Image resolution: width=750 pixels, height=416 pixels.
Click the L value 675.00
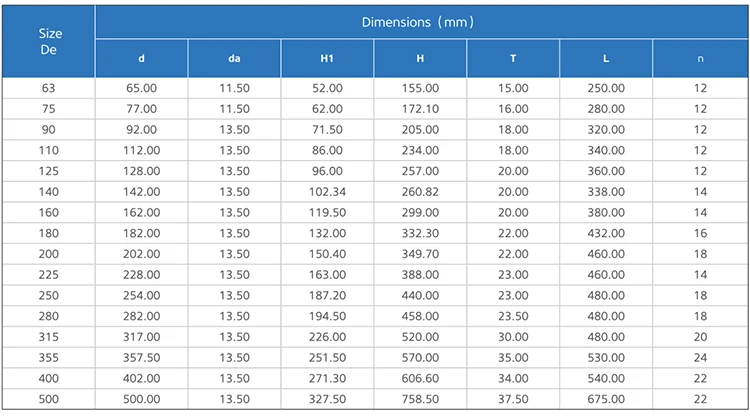(x=606, y=400)
